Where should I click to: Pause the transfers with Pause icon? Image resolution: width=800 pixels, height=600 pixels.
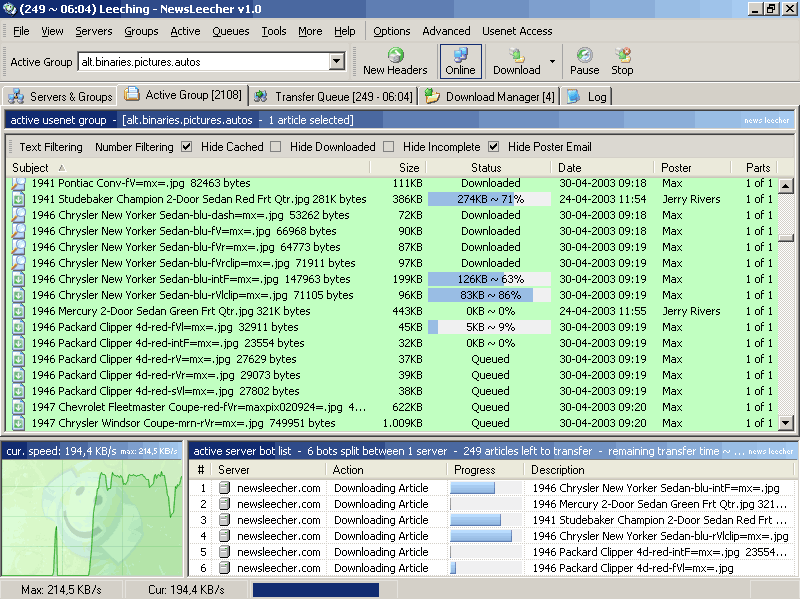tap(584, 55)
